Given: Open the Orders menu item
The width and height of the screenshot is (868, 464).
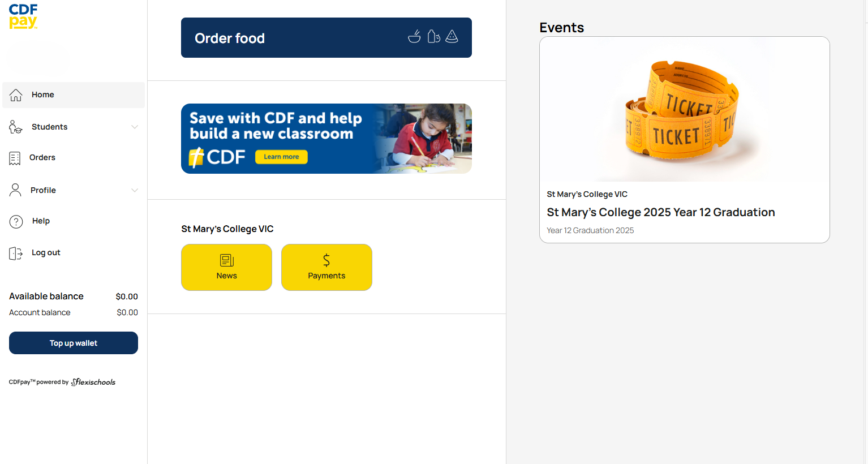Looking at the screenshot, I should click(42, 157).
